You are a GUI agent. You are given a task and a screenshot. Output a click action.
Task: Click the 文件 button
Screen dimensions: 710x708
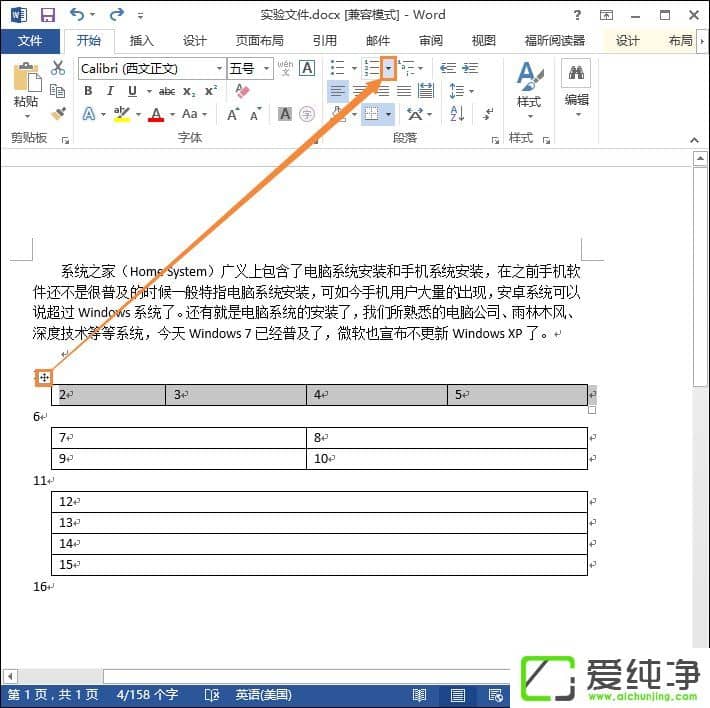click(30, 41)
